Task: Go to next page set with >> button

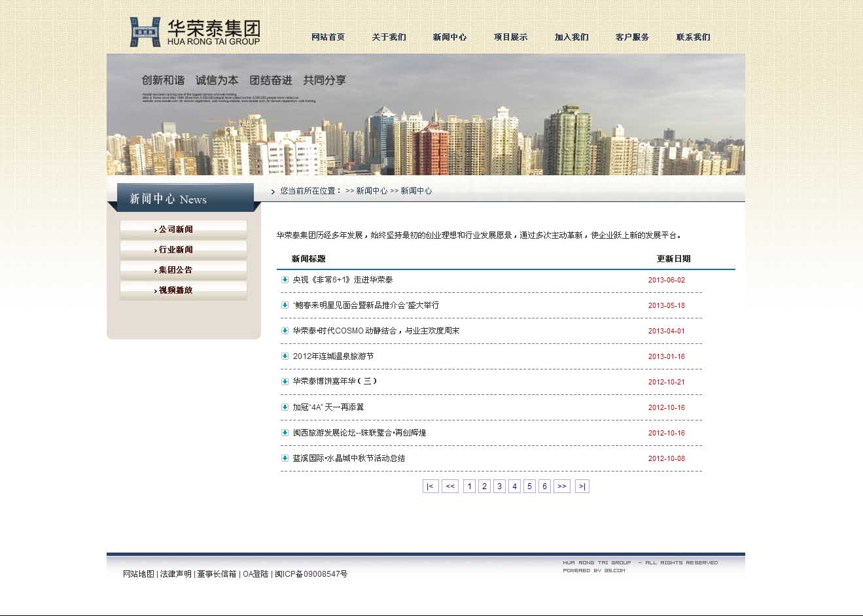Action: click(x=562, y=487)
